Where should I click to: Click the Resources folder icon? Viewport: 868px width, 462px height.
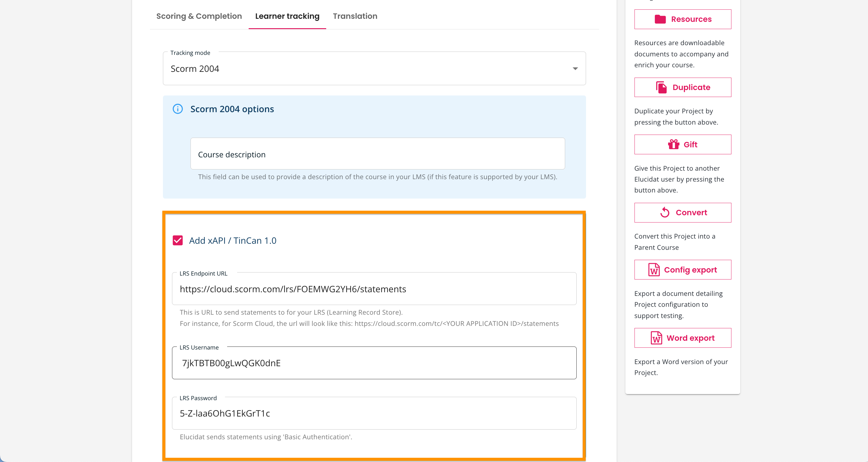(x=660, y=19)
